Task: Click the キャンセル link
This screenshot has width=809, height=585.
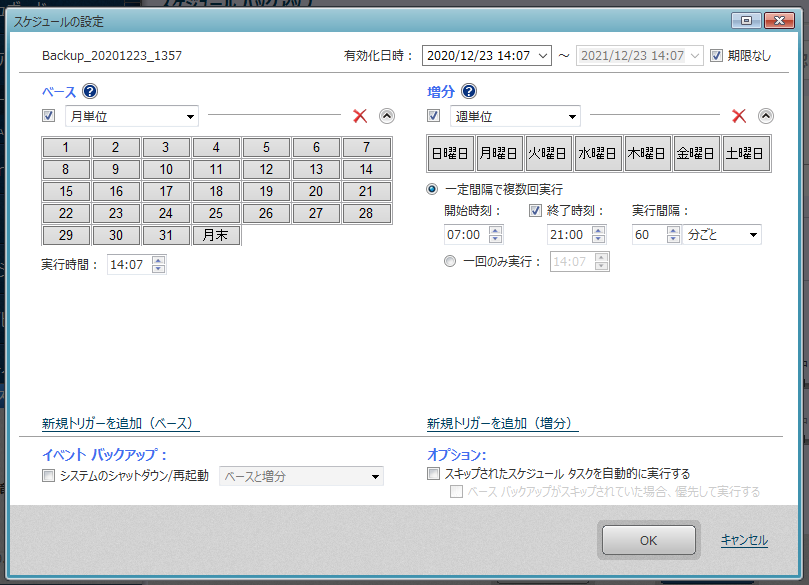Action: [744, 540]
